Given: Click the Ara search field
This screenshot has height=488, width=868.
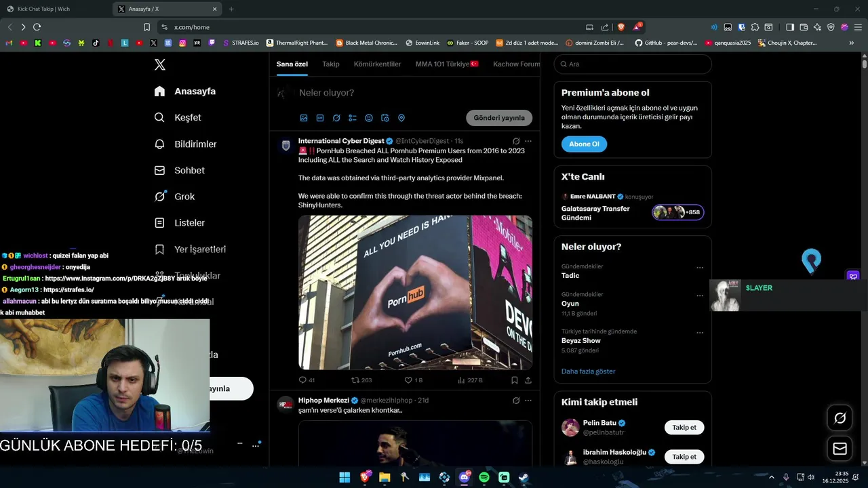Looking at the screenshot, I should (x=633, y=64).
